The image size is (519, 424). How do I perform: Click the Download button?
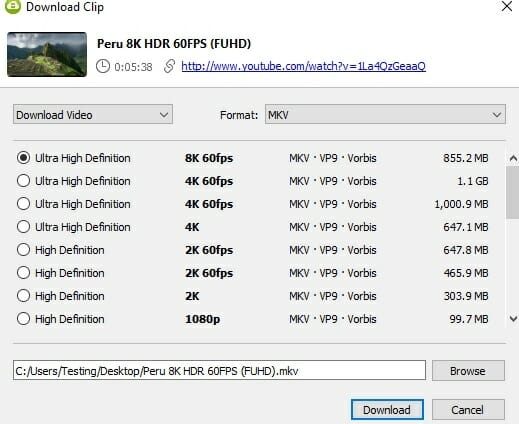[x=387, y=410]
